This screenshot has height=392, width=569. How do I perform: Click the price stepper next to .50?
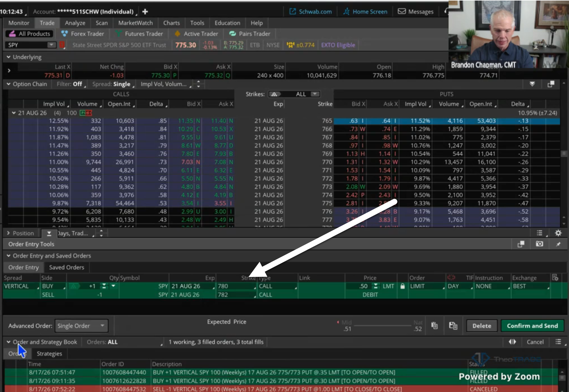tap(375, 286)
